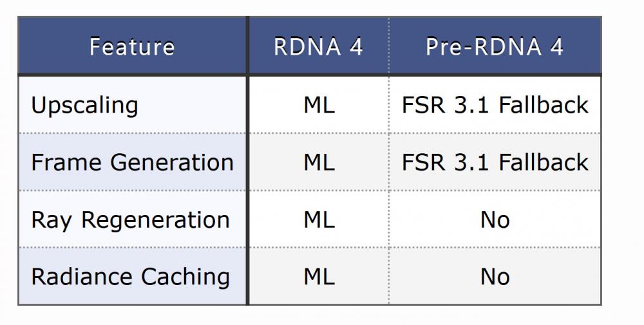Click the Feature column header
This screenshot has height=325, width=644.
[132, 47]
